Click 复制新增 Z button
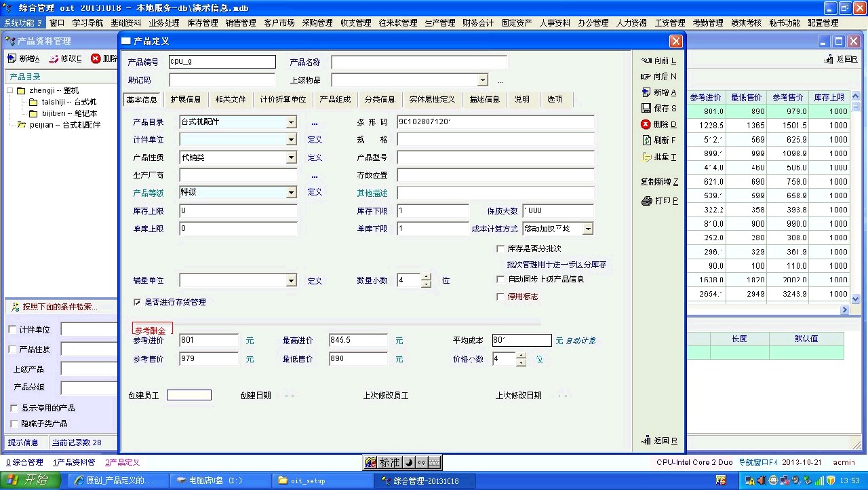 coord(659,182)
